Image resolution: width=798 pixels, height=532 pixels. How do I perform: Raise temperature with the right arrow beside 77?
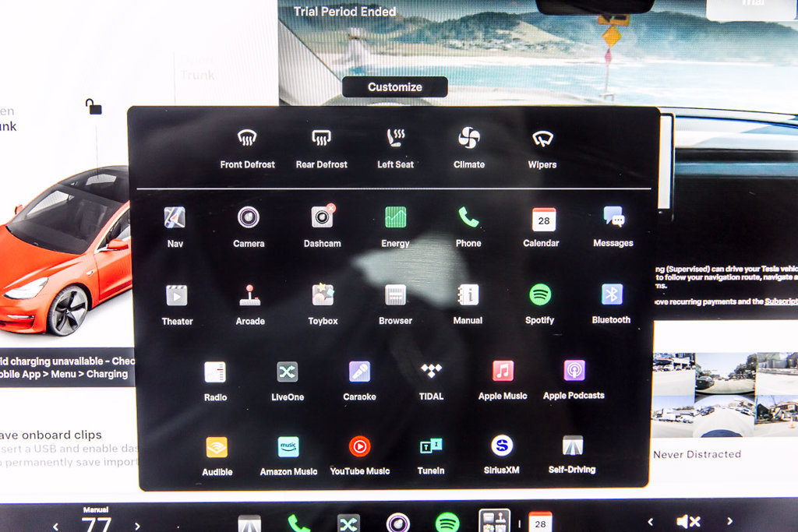point(137,526)
